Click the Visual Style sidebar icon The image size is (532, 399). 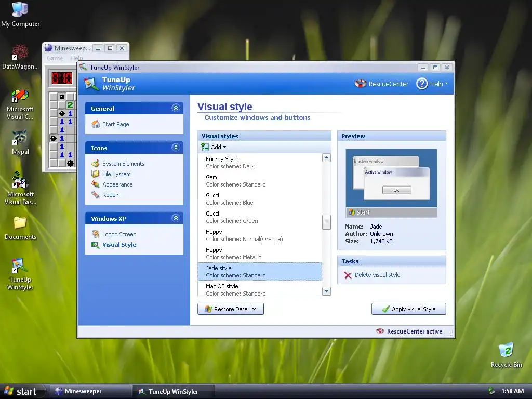point(96,245)
